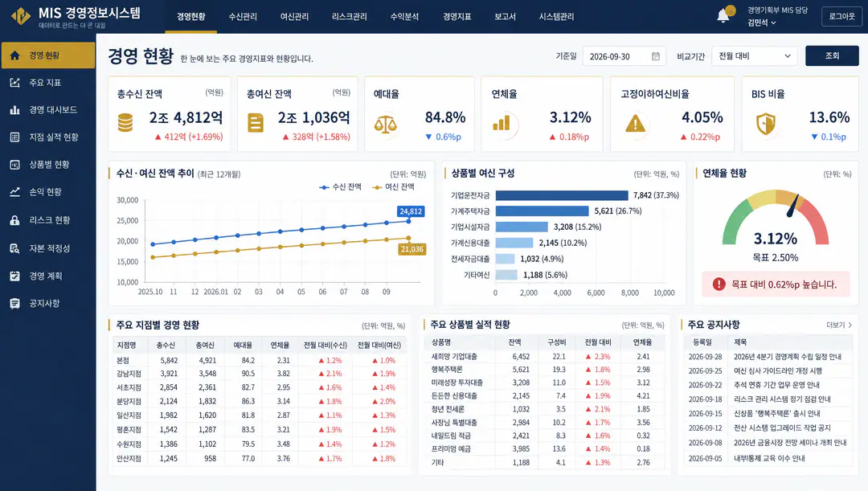Click the home icon beside 경영 현황
Image resolution: width=868 pixels, height=491 pixels.
pos(15,55)
